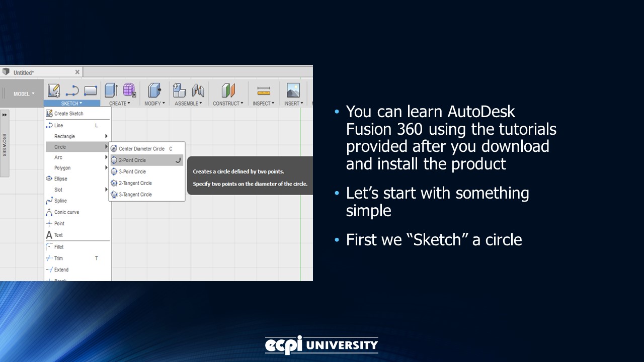This screenshot has width=644, height=362.
Task: Click the Measure icon above Inspect
Action: coord(263,90)
